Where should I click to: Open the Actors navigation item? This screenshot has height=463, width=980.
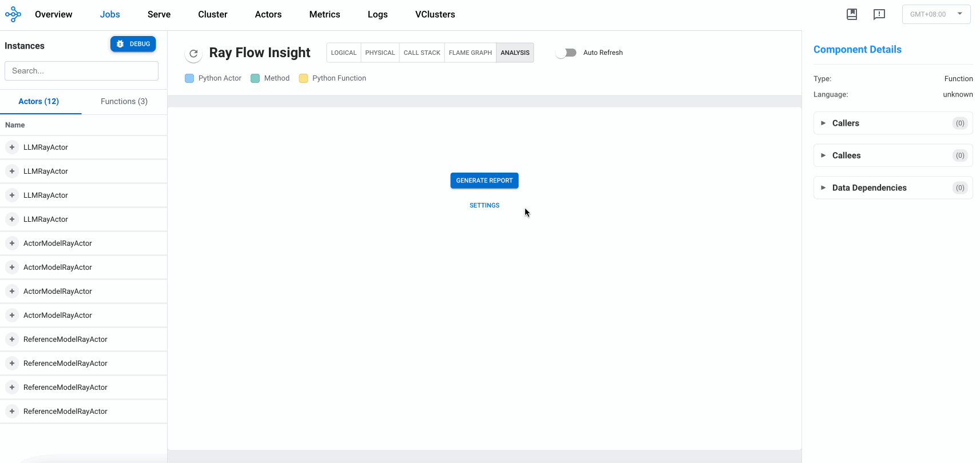click(x=268, y=14)
